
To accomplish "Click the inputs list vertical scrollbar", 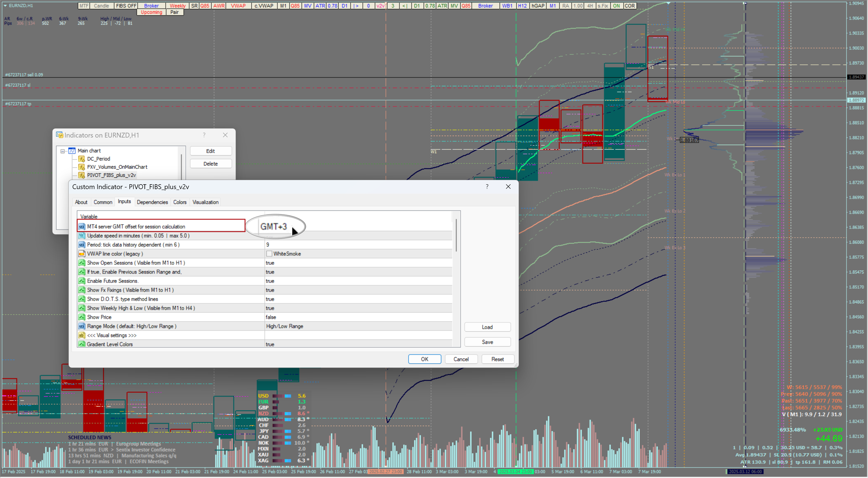I will [x=456, y=236].
